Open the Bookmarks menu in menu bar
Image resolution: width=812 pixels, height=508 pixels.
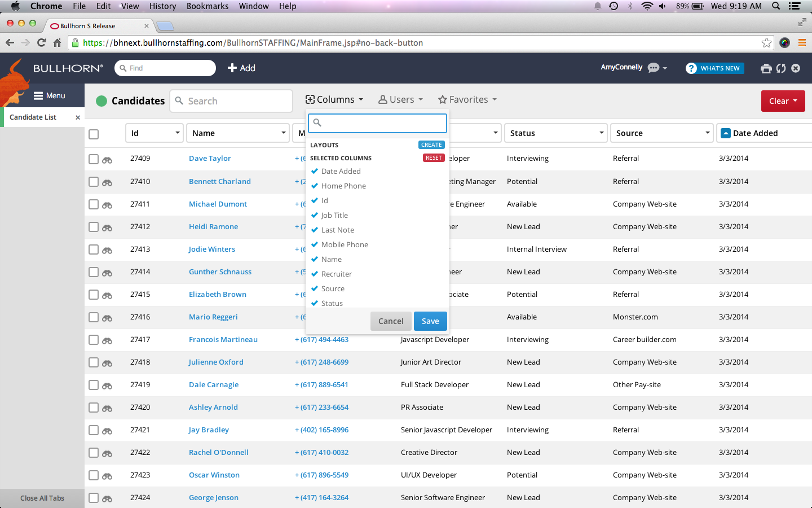point(208,6)
